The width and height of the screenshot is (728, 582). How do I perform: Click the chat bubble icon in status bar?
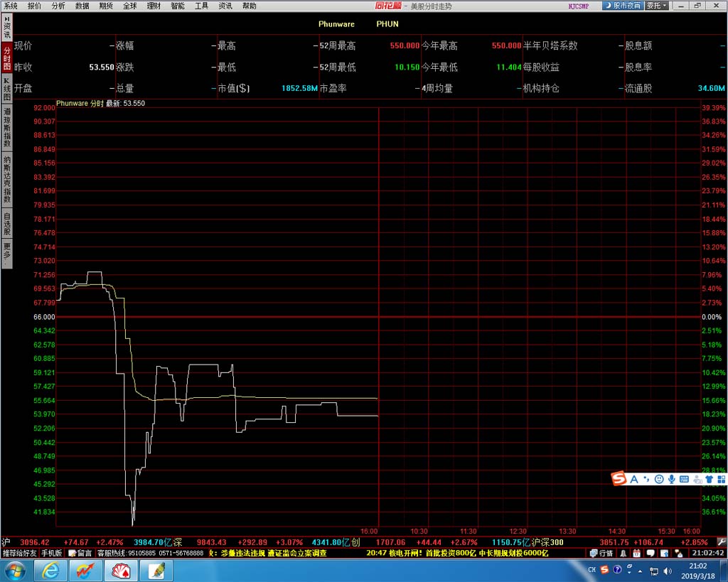(651, 554)
